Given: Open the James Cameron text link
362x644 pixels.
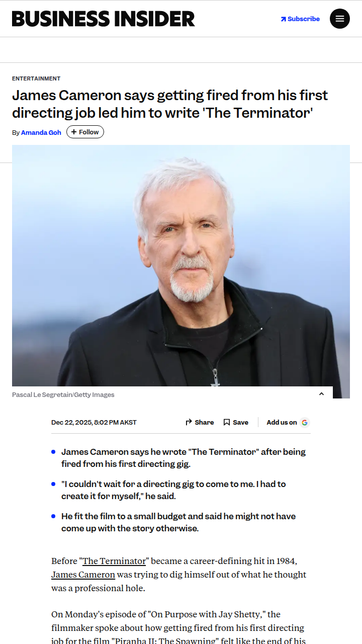Looking at the screenshot, I should (83, 574).
